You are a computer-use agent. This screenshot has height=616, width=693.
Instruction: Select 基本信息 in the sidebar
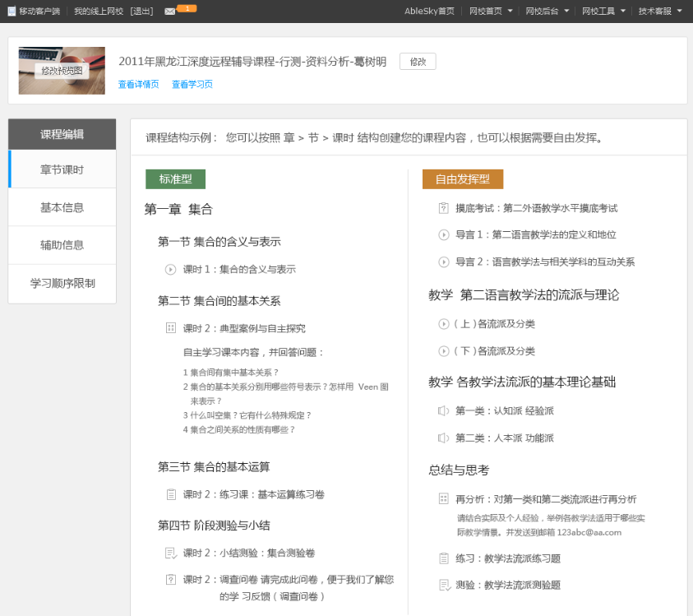click(x=62, y=207)
